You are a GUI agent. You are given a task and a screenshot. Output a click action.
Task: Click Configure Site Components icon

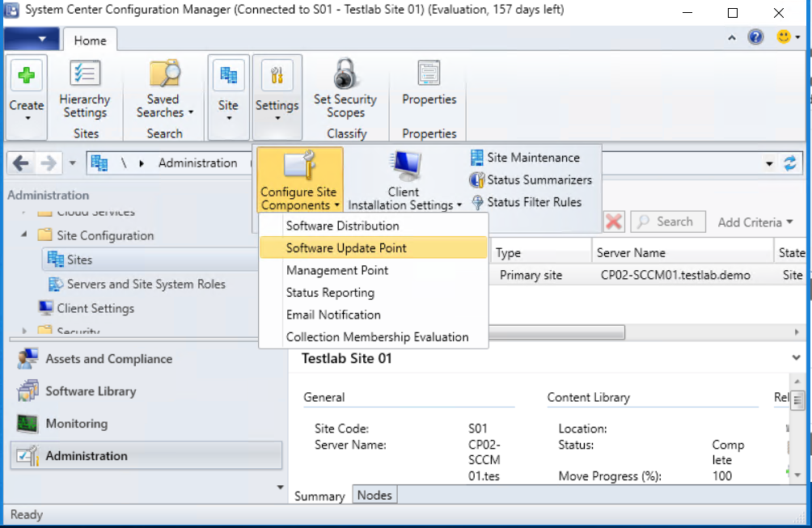[x=300, y=165]
